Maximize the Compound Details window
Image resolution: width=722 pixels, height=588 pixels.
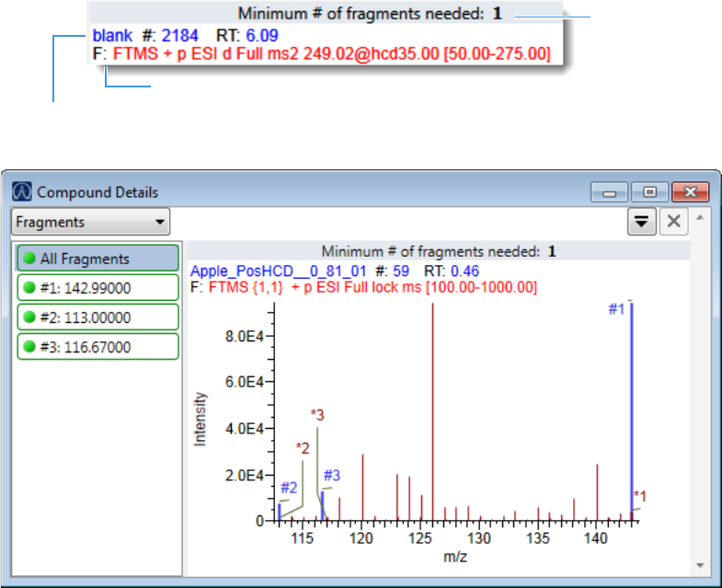(649, 192)
